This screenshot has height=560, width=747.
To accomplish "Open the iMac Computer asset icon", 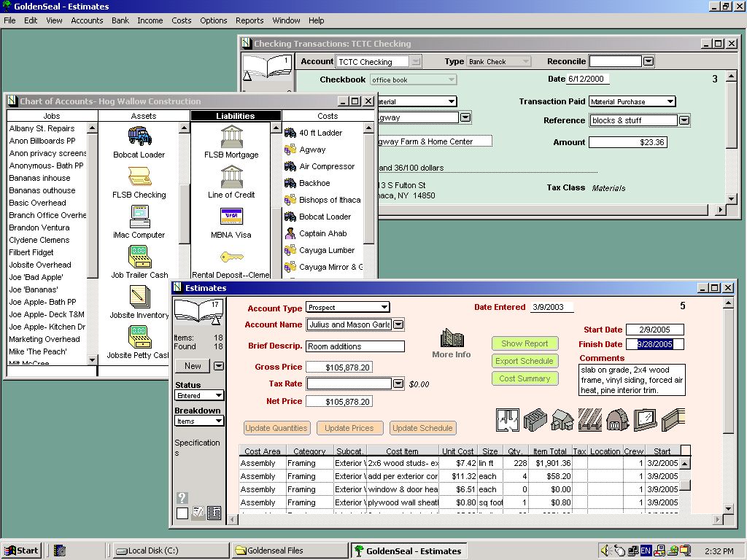I will tap(139, 217).
